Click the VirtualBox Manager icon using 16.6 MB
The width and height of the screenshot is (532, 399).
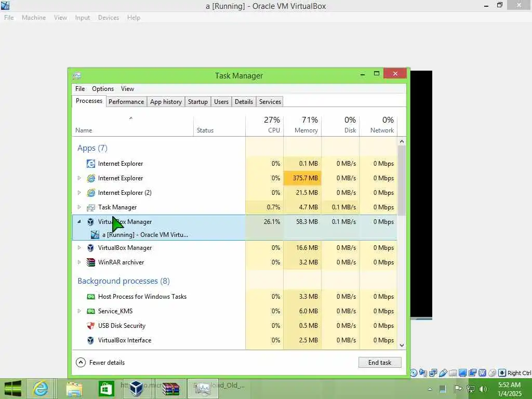coord(90,248)
